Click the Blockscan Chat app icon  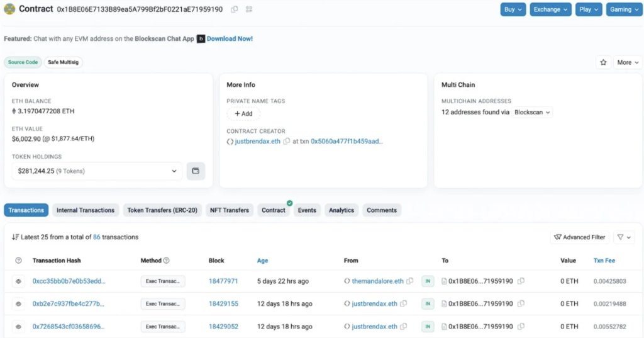click(201, 38)
